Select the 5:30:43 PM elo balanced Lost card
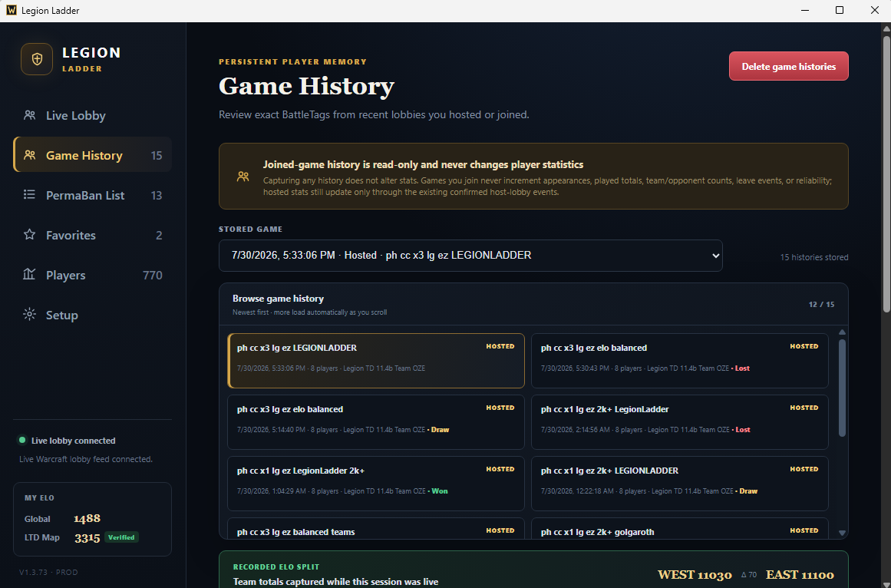 pyautogui.click(x=680, y=361)
